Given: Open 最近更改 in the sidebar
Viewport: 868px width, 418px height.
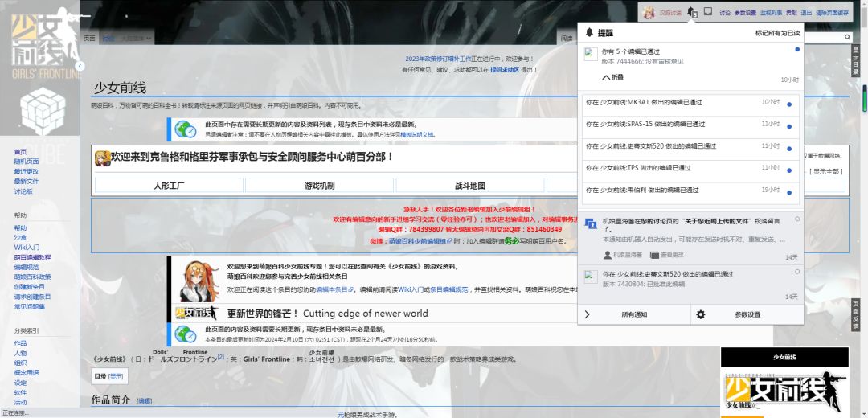Looking at the screenshot, I should [x=27, y=171].
